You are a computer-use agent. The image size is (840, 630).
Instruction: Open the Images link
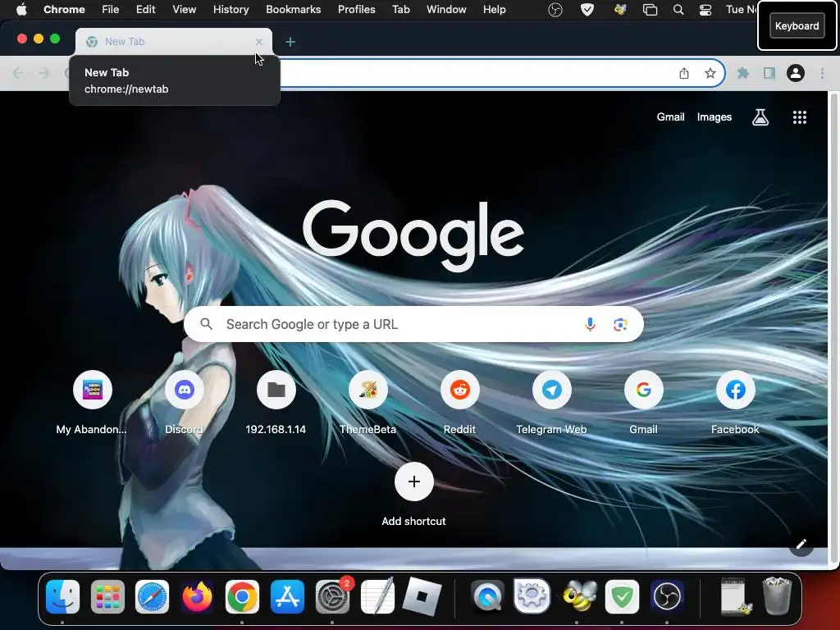[x=714, y=116]
